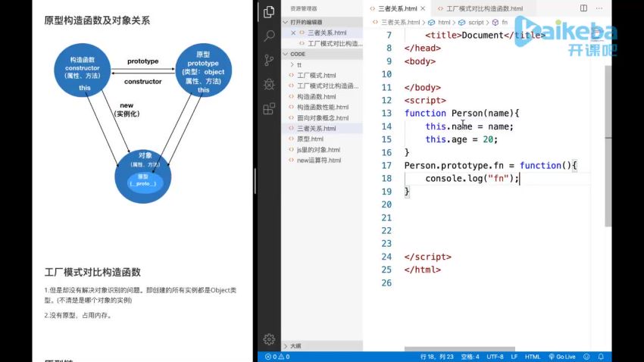Click 工厂模式对比构造函数 heading in document
Screen dimensions: 644x362
point(92,272)
